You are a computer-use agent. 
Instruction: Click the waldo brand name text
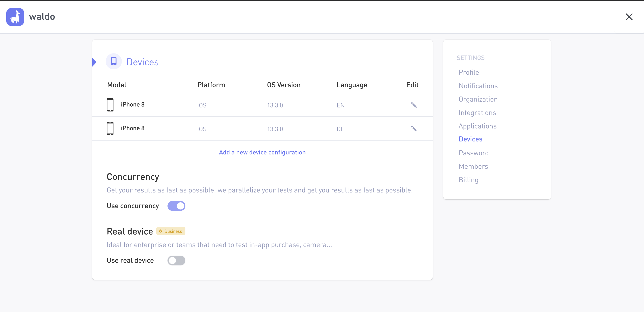click(42, 17)
